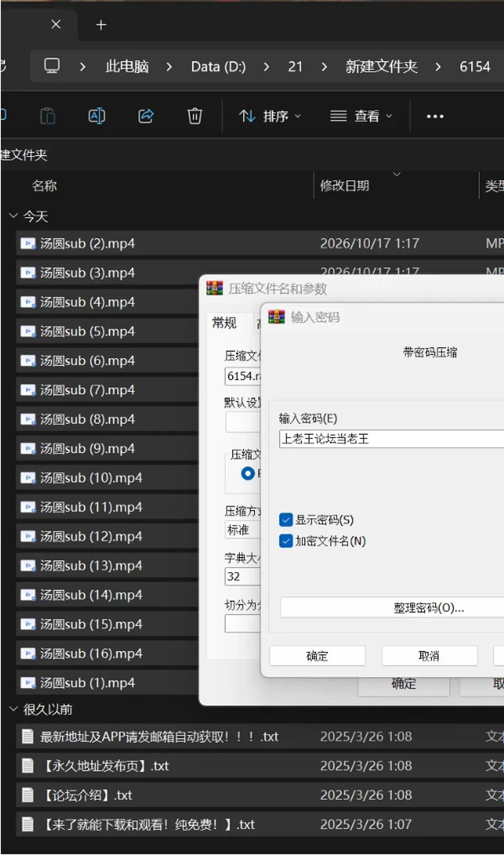Click the rename icon in toolbar
The height and width of the screenshot is (855, 504).
[97, 116]
